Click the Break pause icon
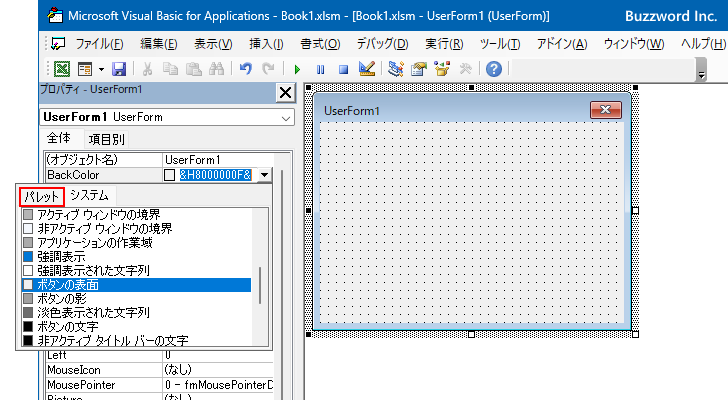This screenshot has height=400, width=728. [x=320, y=70]
